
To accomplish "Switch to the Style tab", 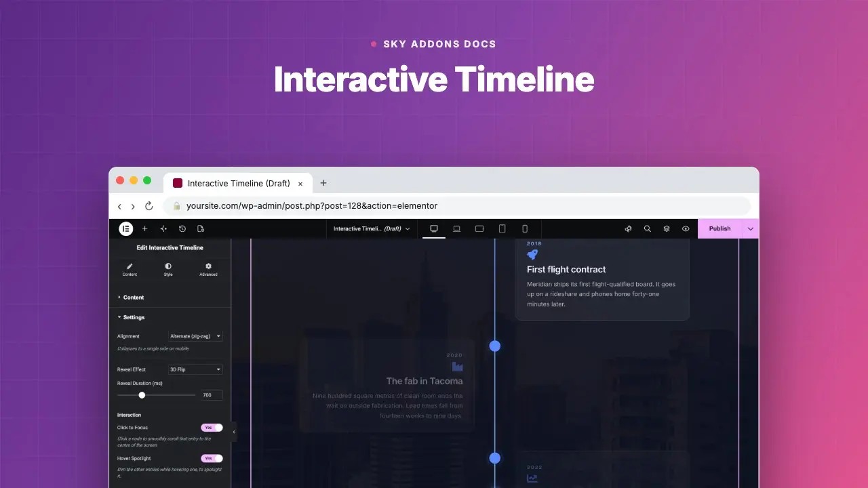I will (x=168, y=270).
